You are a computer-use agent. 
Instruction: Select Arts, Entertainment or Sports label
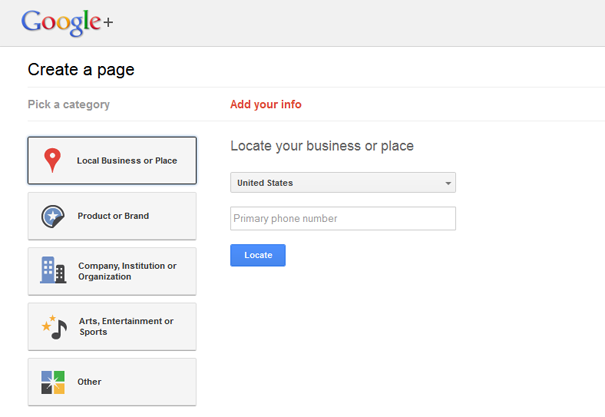(126, 326)
